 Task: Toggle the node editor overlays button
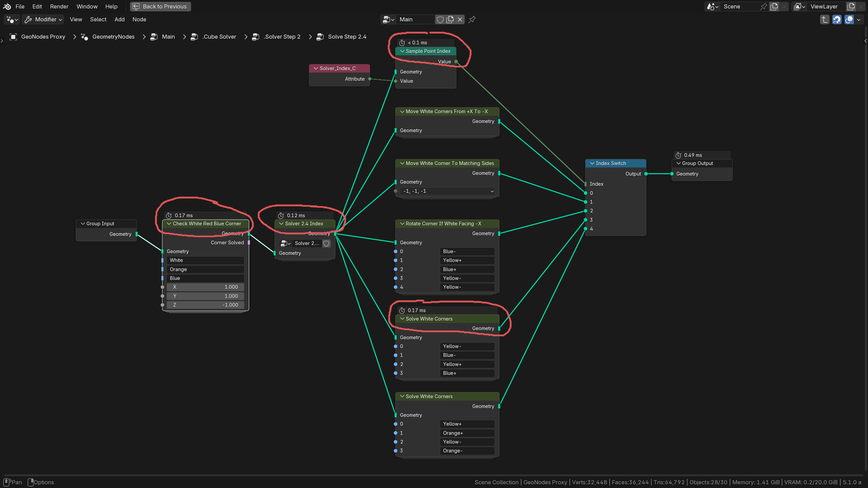[x=849, y=20]
